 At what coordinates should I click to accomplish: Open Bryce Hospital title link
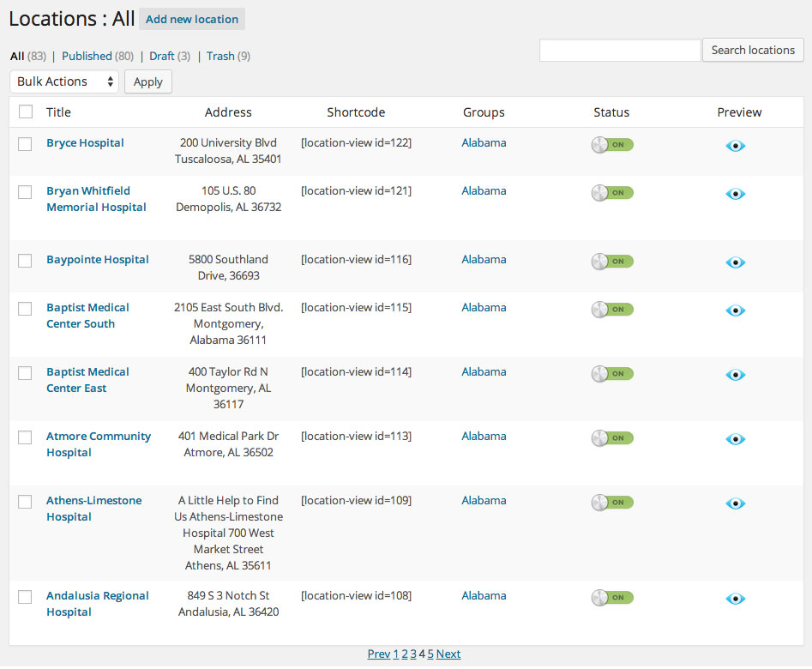tap(85, 143)
